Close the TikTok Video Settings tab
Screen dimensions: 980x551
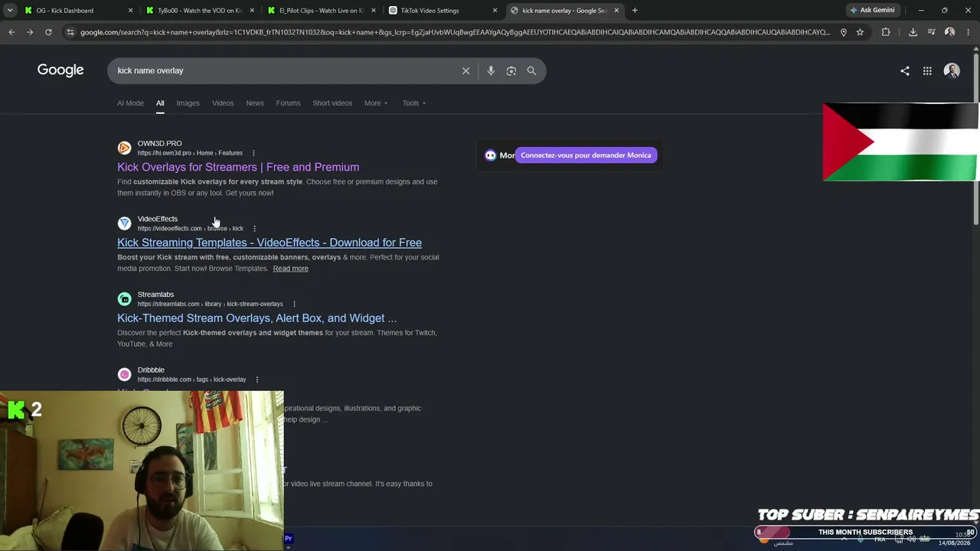495,11
